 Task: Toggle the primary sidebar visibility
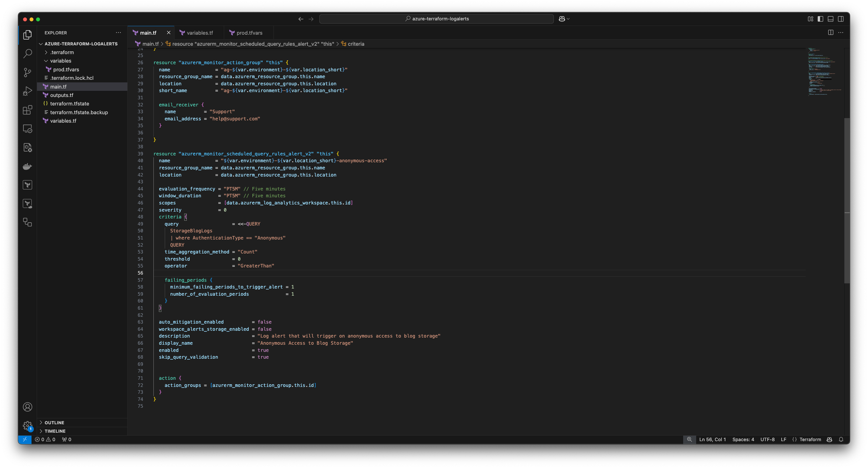(x=820, y=19)
